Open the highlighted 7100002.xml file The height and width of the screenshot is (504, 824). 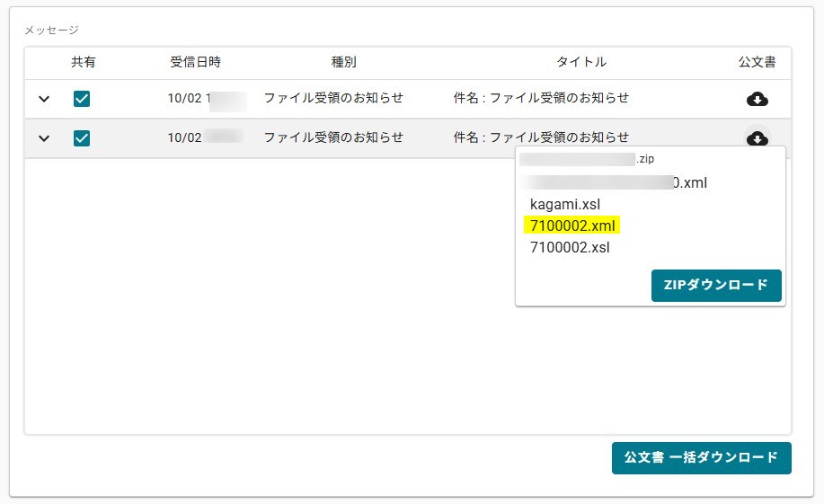coord(572,225)
